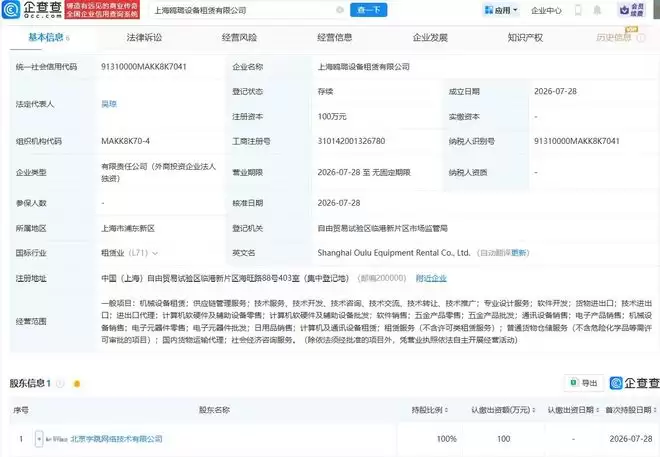Click the 上海市浦东新区 region value
Screen dimensions: 660x457
tap(128, 228)
